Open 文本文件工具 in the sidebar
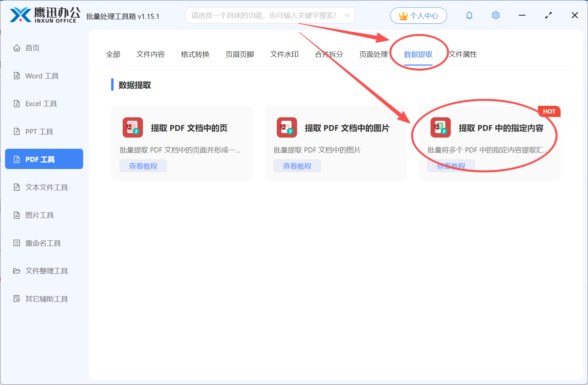The image size is (588, 385). 44,187
